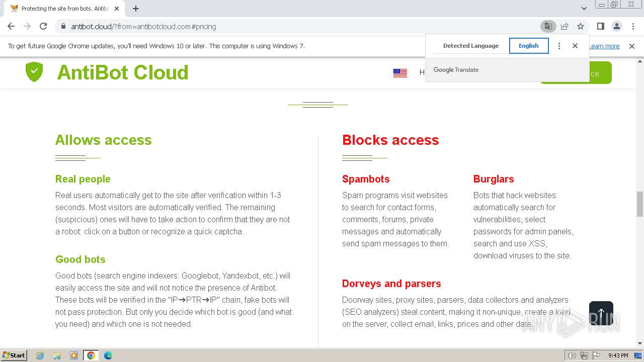Open the Chrome three-dot menu

click(633, 26)
